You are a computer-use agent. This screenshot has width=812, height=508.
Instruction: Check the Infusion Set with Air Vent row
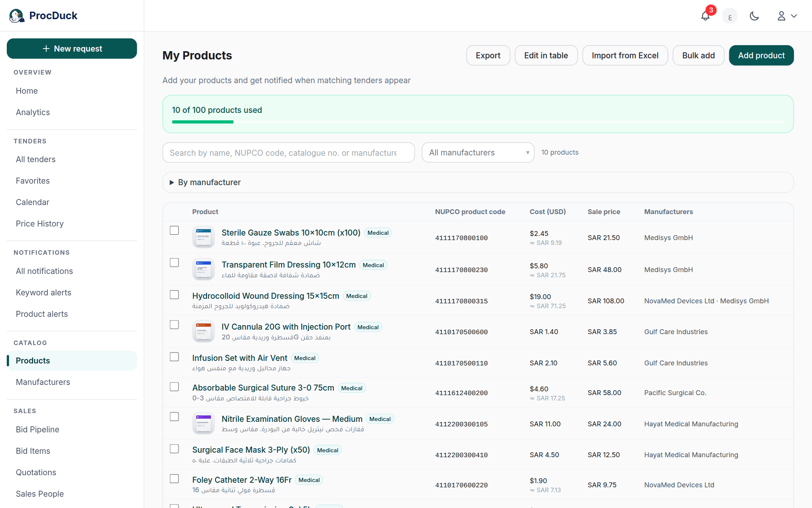click(x=174, y=356)
